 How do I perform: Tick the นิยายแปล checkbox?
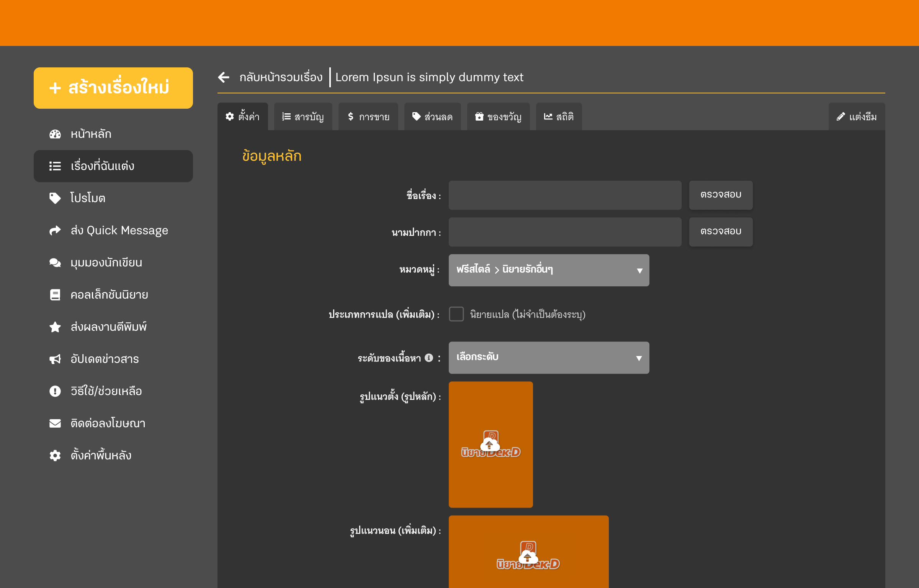(456, 314)
